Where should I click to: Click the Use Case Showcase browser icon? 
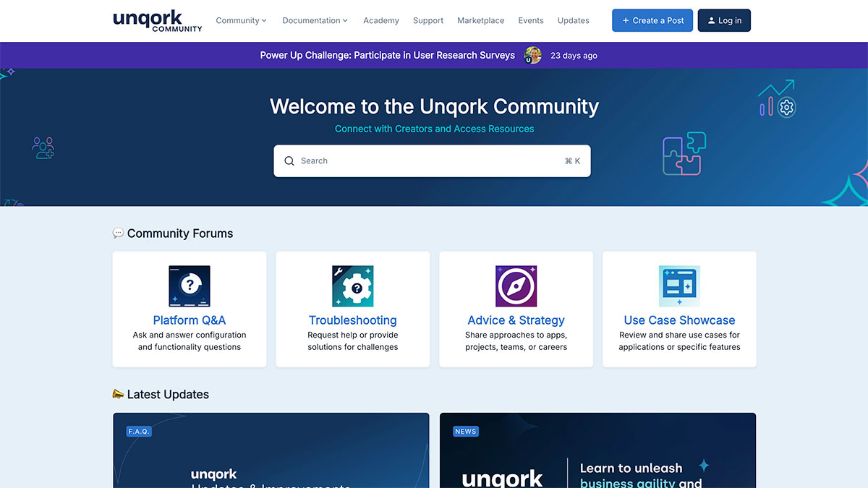click(679, 286)
